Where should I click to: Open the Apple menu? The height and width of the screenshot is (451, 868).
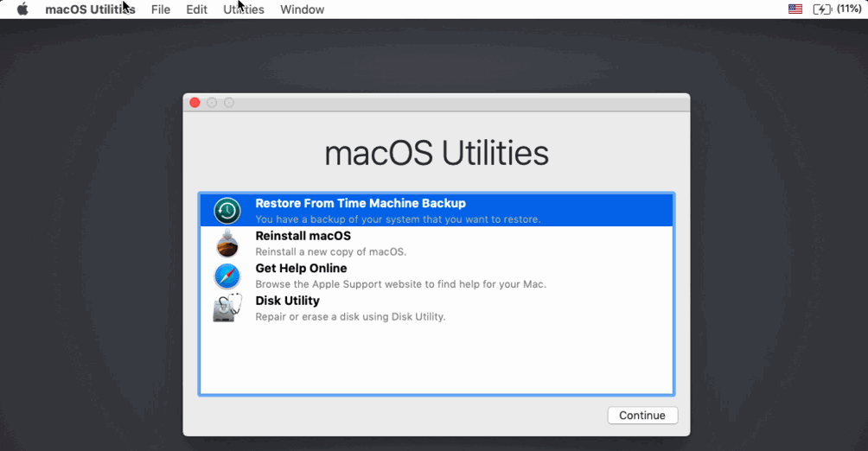tap(22, 10)
